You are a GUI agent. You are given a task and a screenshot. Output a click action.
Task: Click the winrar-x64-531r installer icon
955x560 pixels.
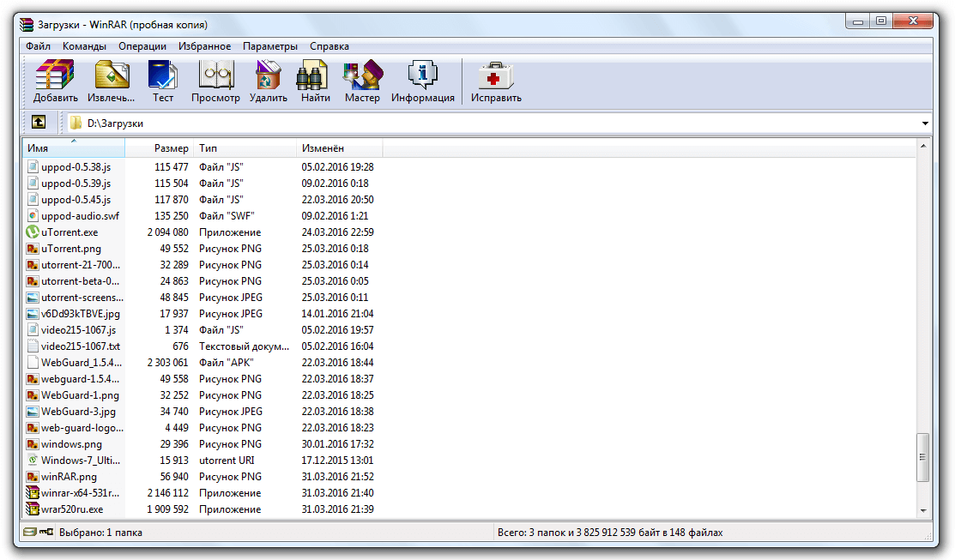[x=33, y=492]
